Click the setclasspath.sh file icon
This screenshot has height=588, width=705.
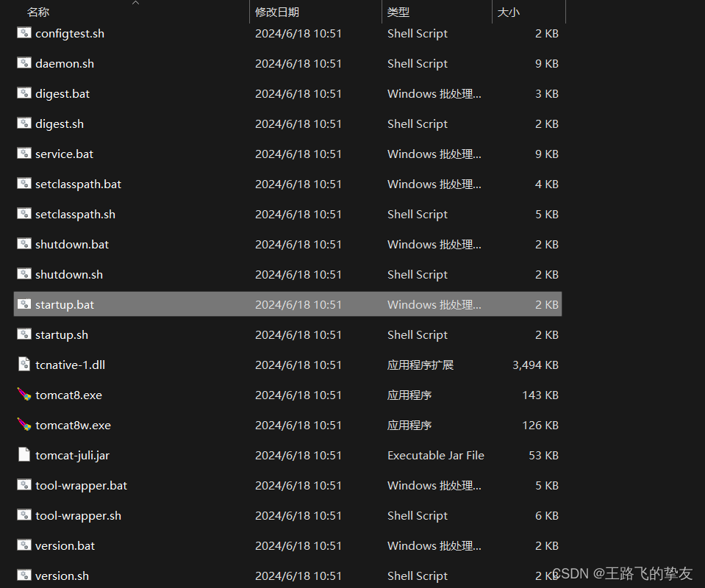point(24,214)
